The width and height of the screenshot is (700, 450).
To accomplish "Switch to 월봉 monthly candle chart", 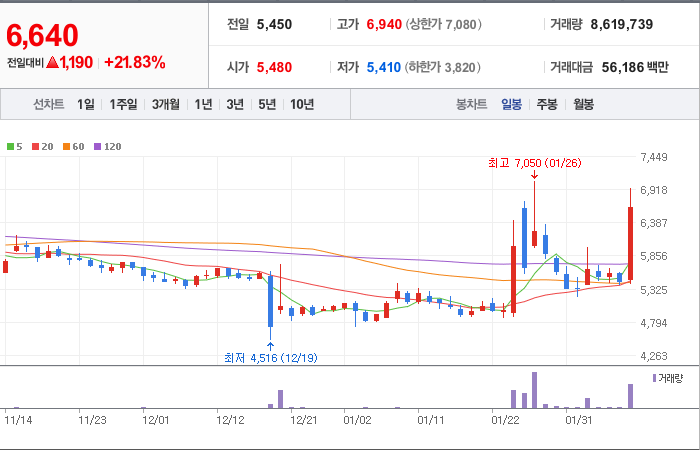I will (583, 104).
